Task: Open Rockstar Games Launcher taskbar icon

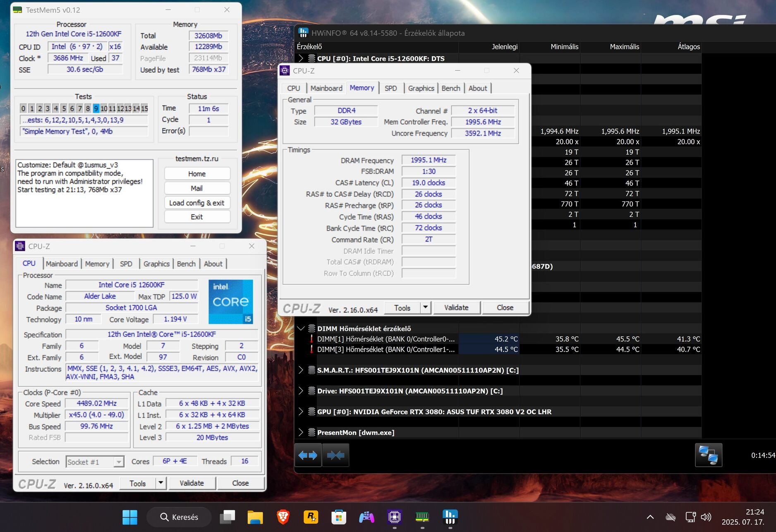Action: [x=311, y=517]
